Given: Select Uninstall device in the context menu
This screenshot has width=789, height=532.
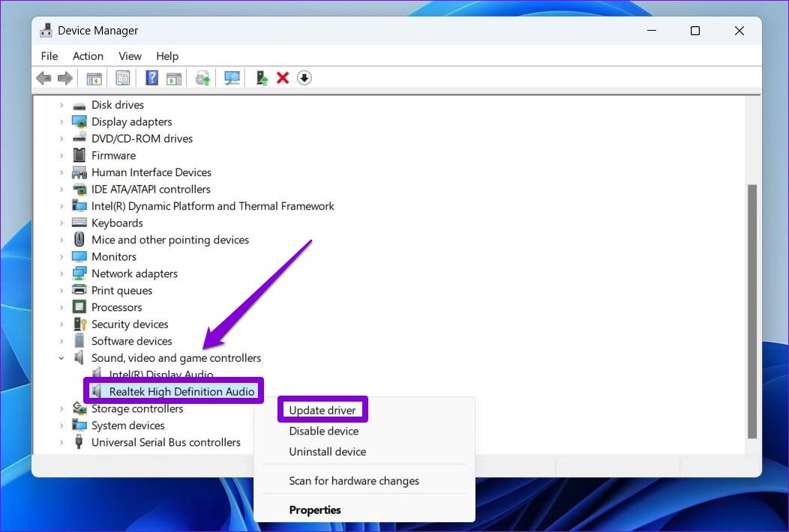Looking at the screenshot, I should point(327,452).
